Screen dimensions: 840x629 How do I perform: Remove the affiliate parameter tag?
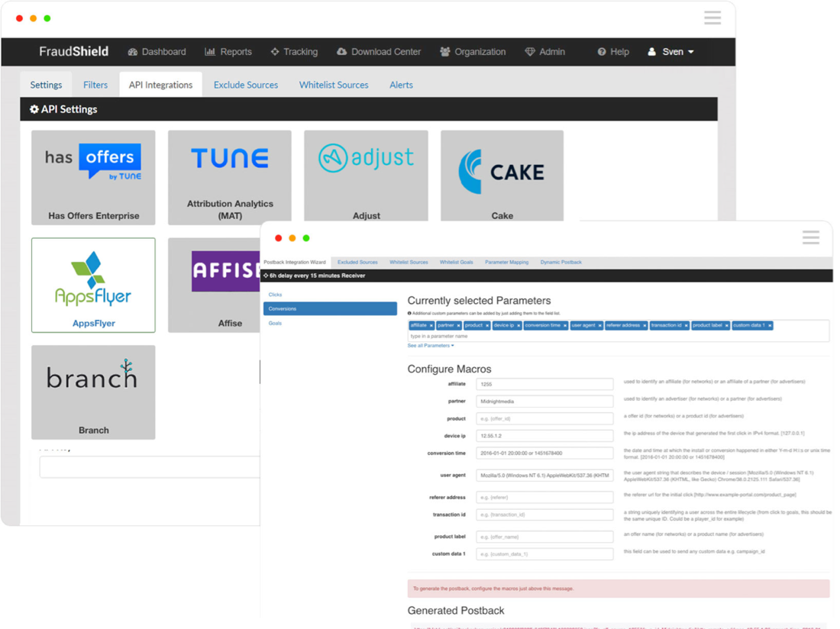[x=431, y=325]
